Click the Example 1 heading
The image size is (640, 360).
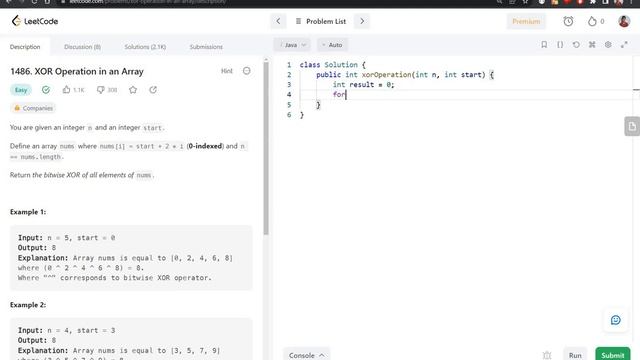(x=28, y=212)
